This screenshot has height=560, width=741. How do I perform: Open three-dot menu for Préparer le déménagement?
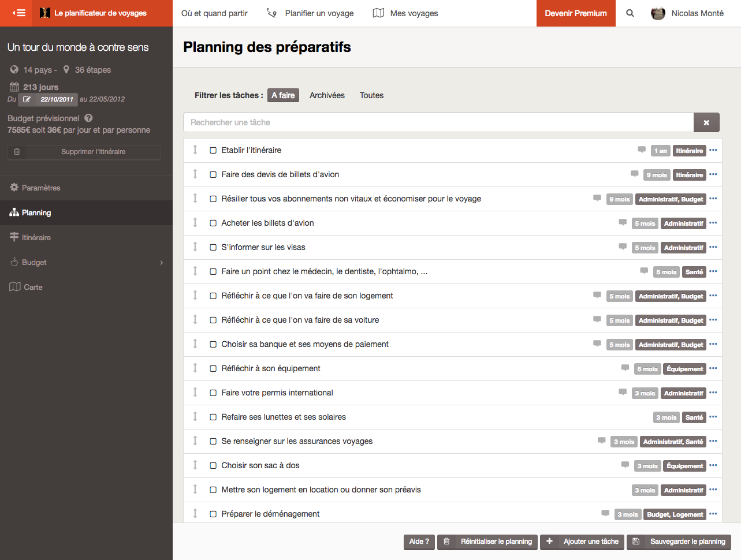coord(713,514)
